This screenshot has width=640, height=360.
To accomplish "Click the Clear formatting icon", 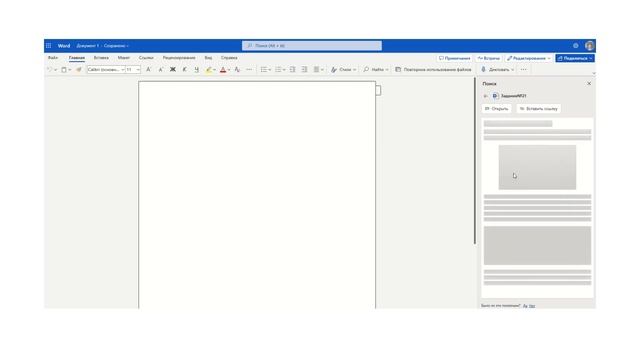I will pyautogui.click(x=237, y=70).
